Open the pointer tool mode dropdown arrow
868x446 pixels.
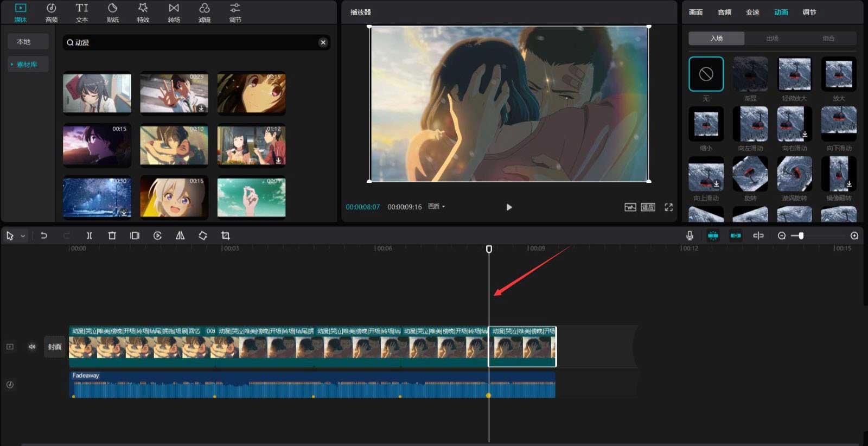(23, 236)
